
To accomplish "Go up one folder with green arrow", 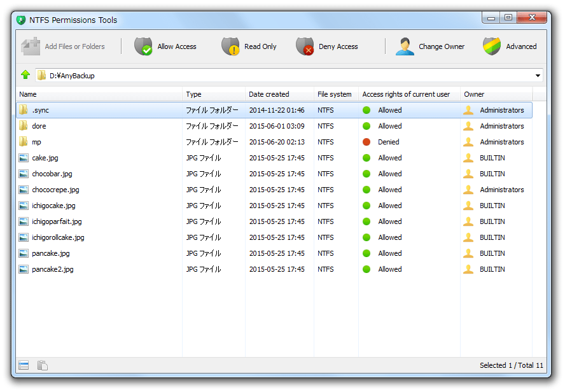I will coord(25,75).
